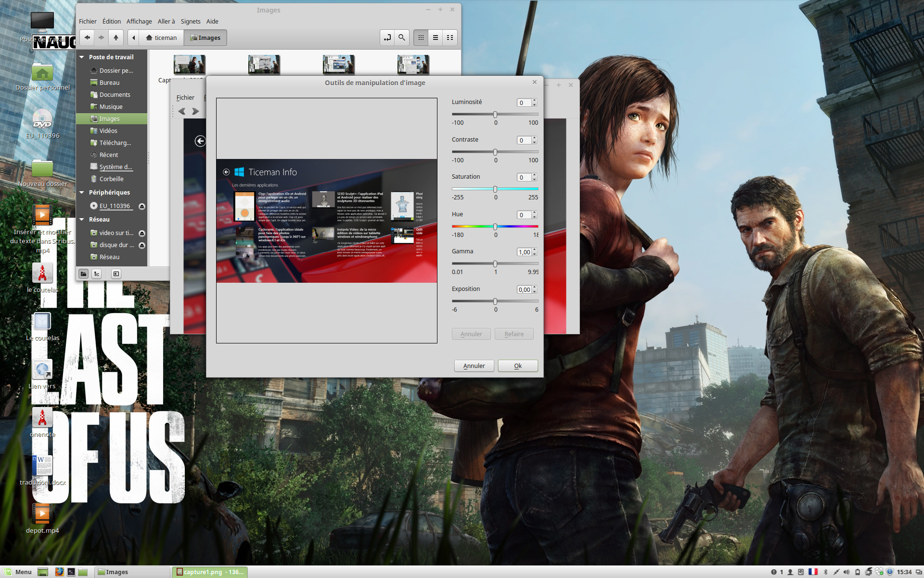Show earlier path segments in the path bar

point(134,38)
